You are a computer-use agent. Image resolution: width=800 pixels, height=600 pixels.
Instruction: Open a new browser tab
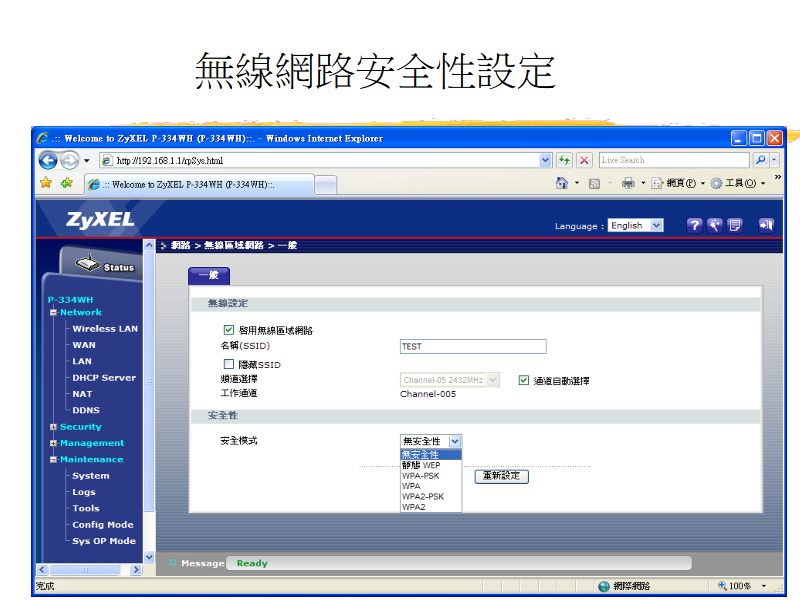coord(326,185)
